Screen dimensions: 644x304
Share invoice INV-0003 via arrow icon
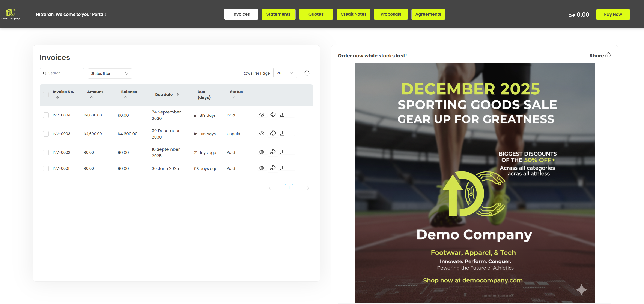click(x=273, y=133)
